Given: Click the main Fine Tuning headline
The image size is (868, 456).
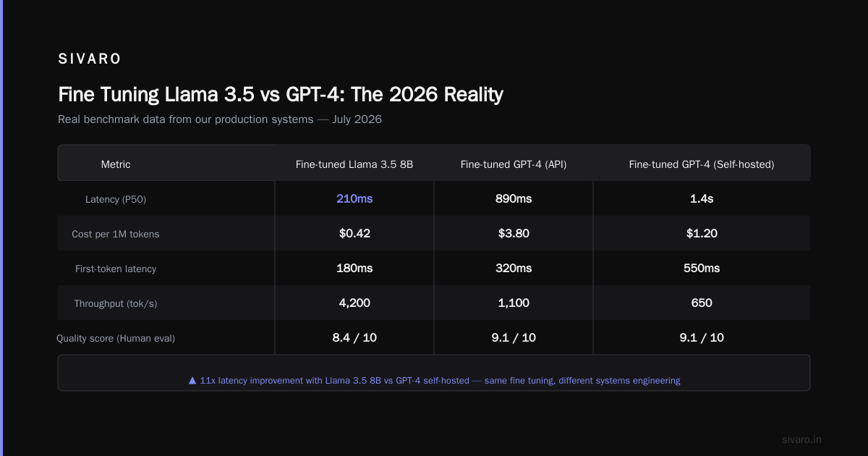Looking at the screenshot, I should [281, 95].
